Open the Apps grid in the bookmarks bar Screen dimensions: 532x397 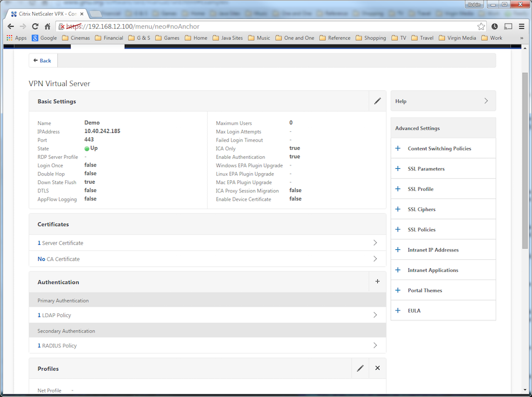click(9, 37)
